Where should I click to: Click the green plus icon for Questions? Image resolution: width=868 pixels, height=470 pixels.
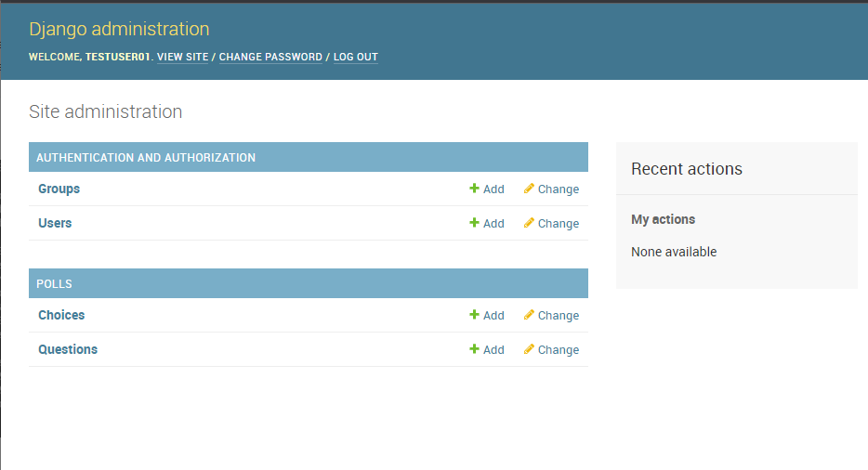pyautogui.click(x=474, y=348)
